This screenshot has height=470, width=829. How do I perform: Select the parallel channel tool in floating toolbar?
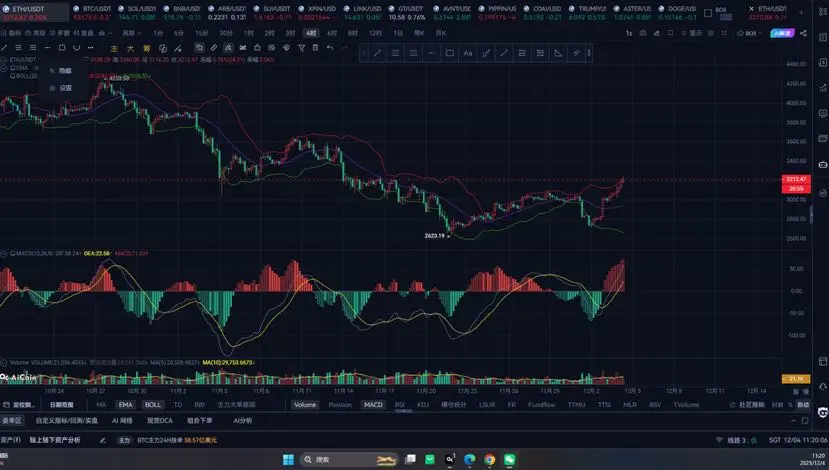coord(576,53)
